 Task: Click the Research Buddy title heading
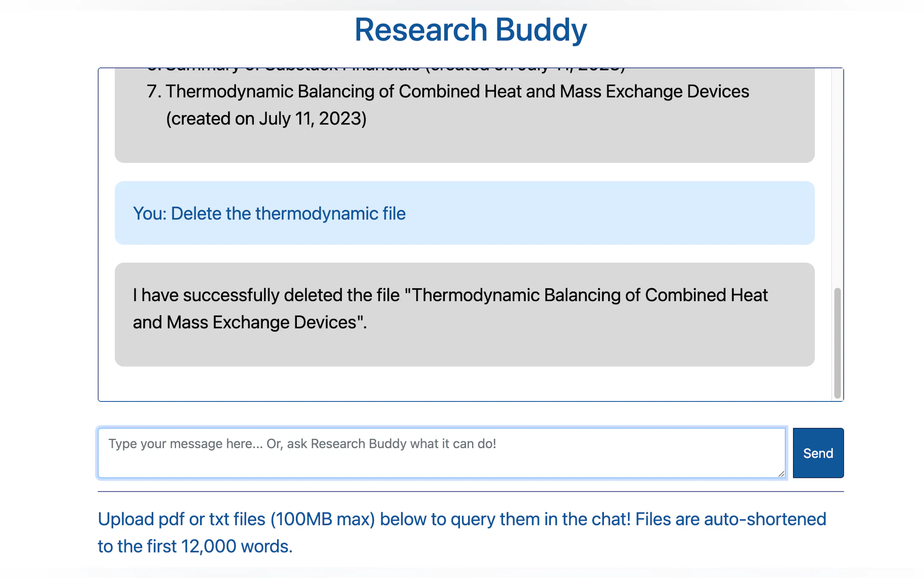[470, 30]
